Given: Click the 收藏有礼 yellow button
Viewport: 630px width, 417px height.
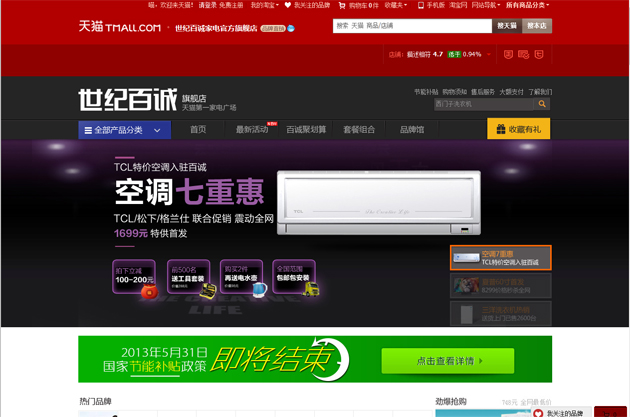Looking at the screenshot, I should click(519, 129).
